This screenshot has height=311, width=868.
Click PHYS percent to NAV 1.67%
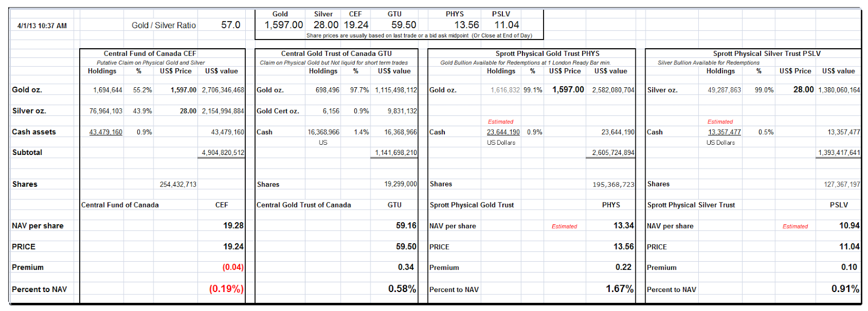pyautogui.click(x=620, y=289)
